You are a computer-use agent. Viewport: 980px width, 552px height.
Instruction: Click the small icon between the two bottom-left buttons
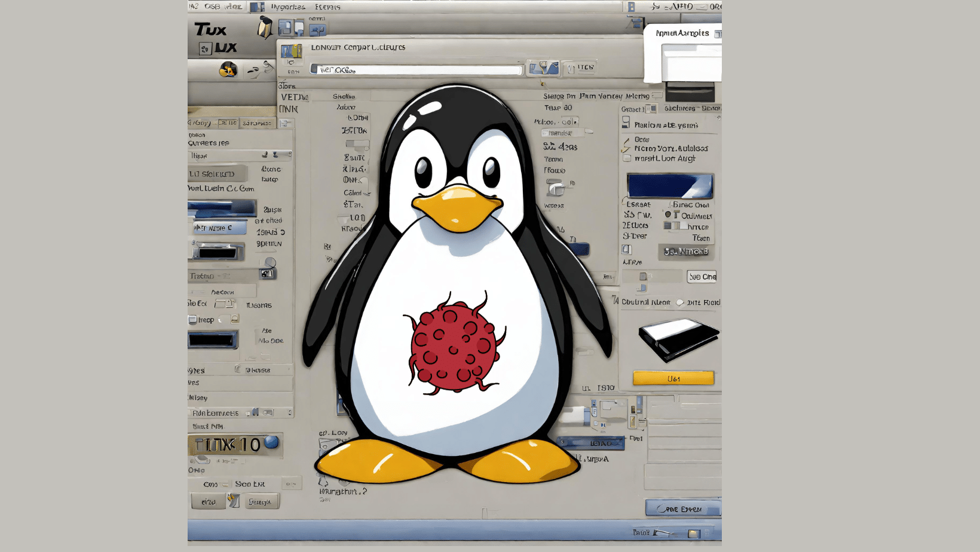pyautogui.click(x=234, y=501)
